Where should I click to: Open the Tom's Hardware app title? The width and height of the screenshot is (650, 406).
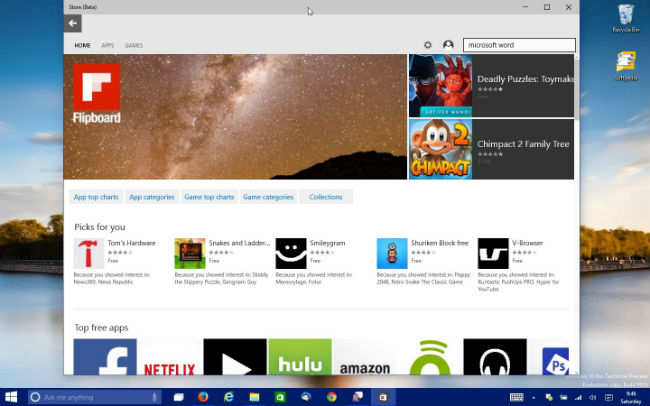tap(131, 243)
